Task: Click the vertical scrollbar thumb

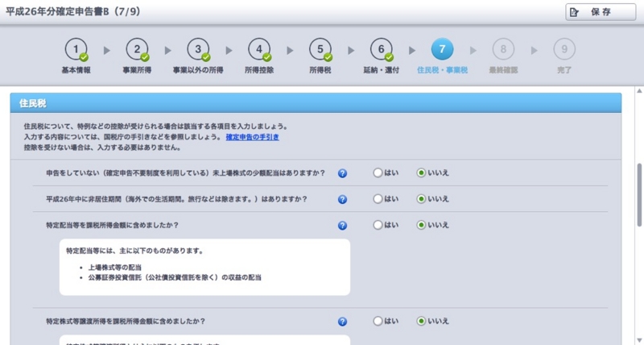Action: [639, 195]
